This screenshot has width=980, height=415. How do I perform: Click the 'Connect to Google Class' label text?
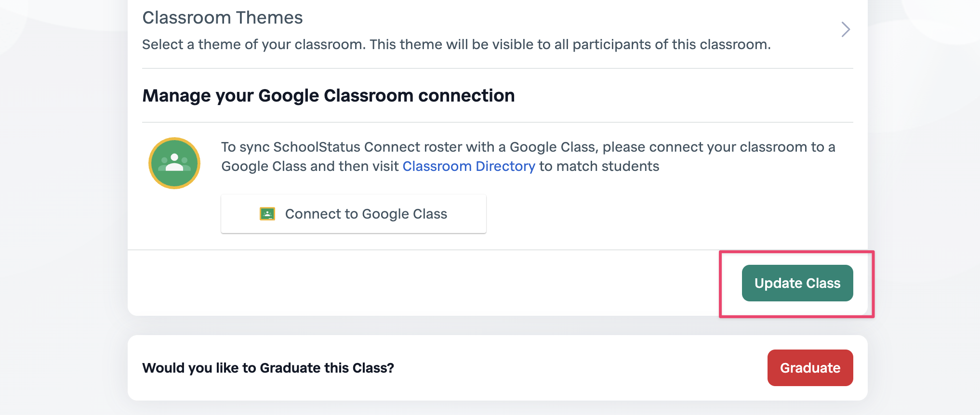click(x=366, y=214)
